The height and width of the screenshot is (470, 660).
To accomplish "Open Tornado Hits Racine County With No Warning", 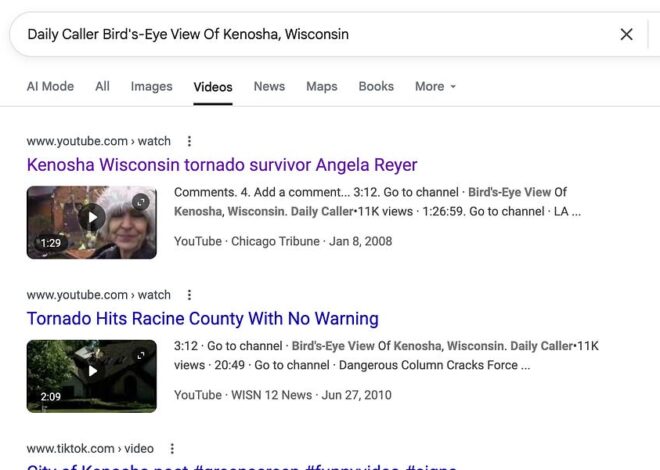I will [x=202, y=319].
